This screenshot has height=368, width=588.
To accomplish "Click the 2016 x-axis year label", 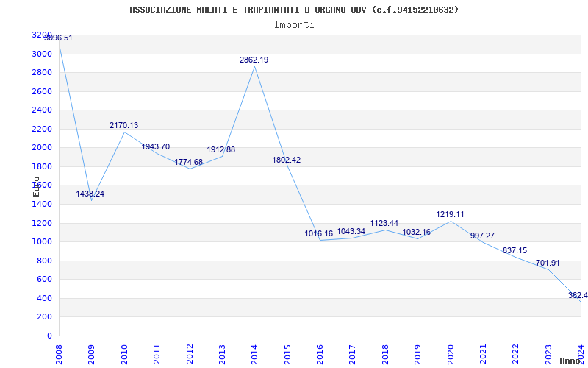I will click(x=320, y=354).
